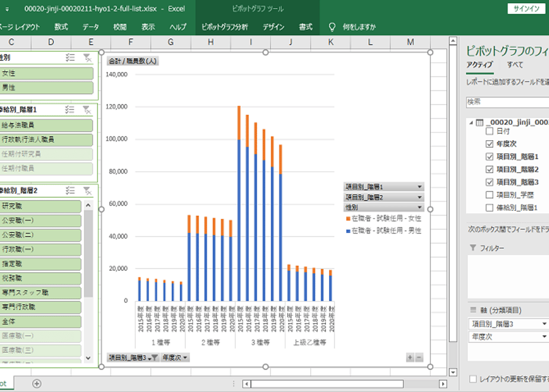Select 研究職 slicer item
This screenshot has width=549, height=392.
click(x=40, y=206)
